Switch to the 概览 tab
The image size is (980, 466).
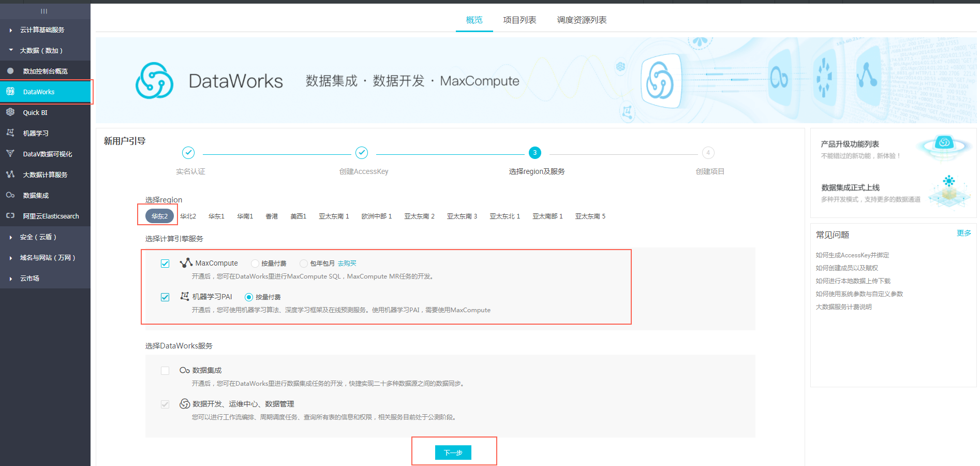[474, 20]
